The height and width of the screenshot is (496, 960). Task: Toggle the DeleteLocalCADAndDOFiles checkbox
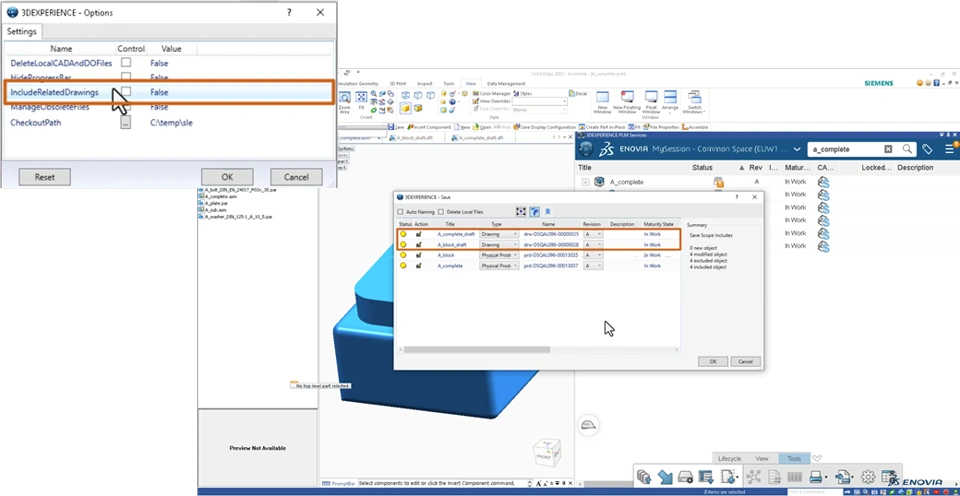126,62
